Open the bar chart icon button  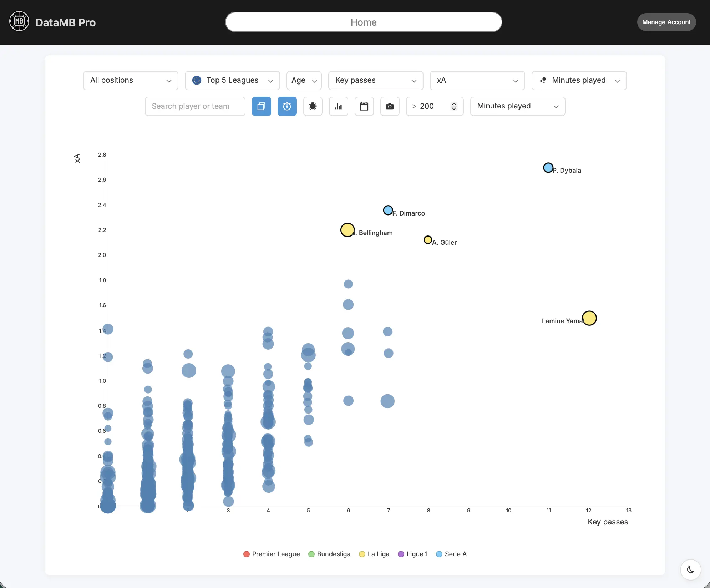pyautogui.click(x=338, y=106)
